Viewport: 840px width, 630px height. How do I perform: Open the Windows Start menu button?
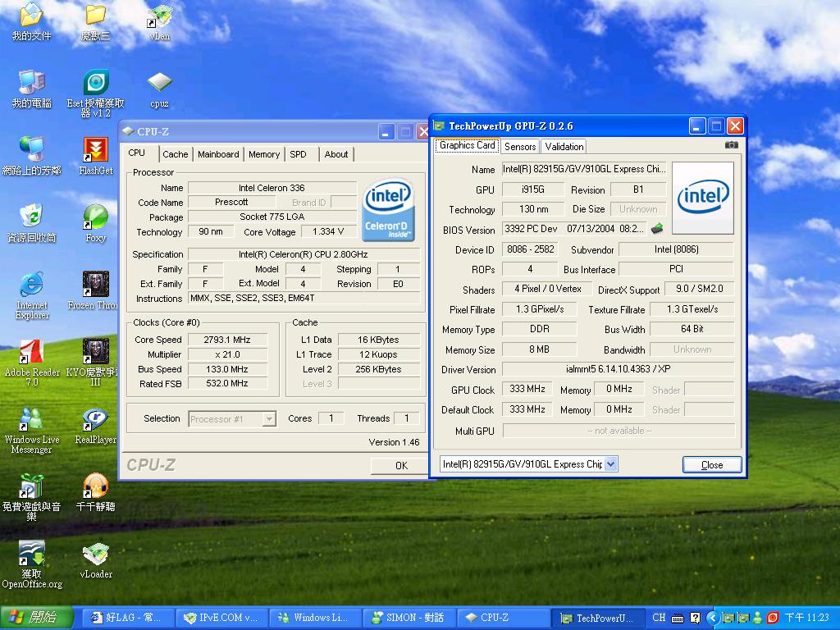click(x=36, y=618)
